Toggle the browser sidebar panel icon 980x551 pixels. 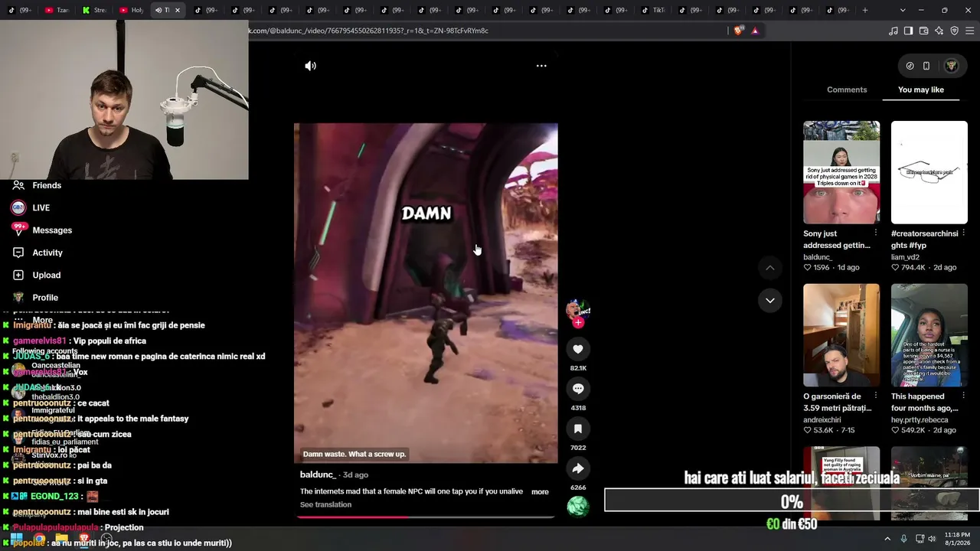(908, 31)
